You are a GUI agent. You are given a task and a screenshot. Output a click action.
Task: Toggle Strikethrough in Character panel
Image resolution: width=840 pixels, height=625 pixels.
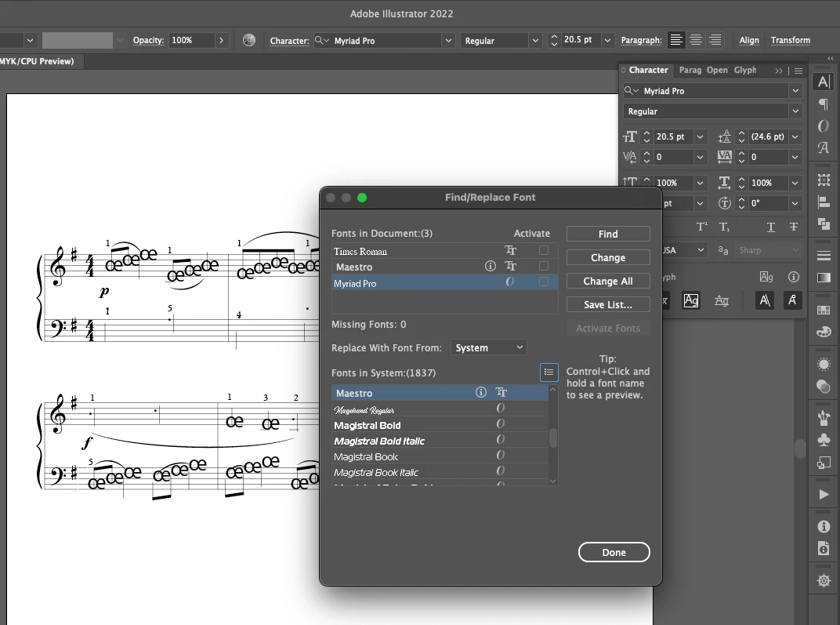tap(794, 227)
